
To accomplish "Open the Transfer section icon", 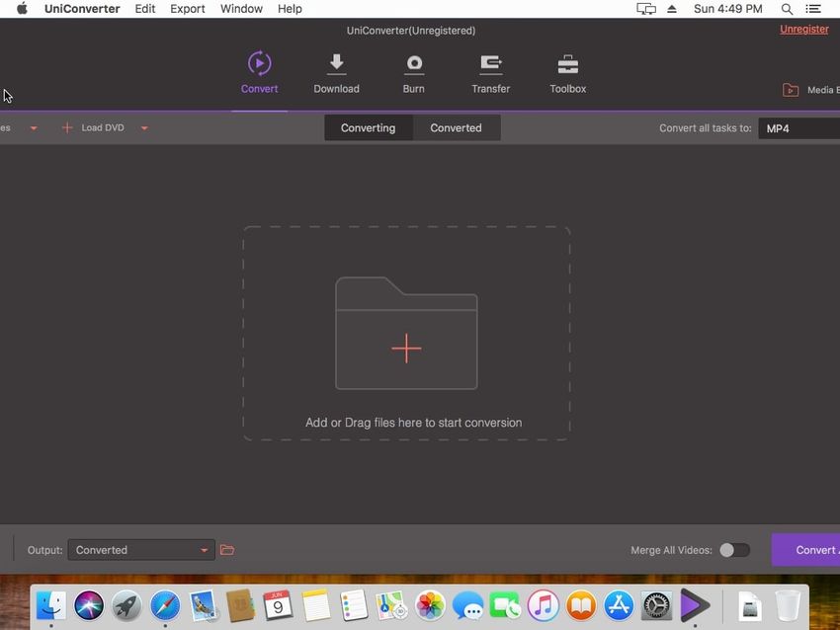I will click(x=490, y=65).
